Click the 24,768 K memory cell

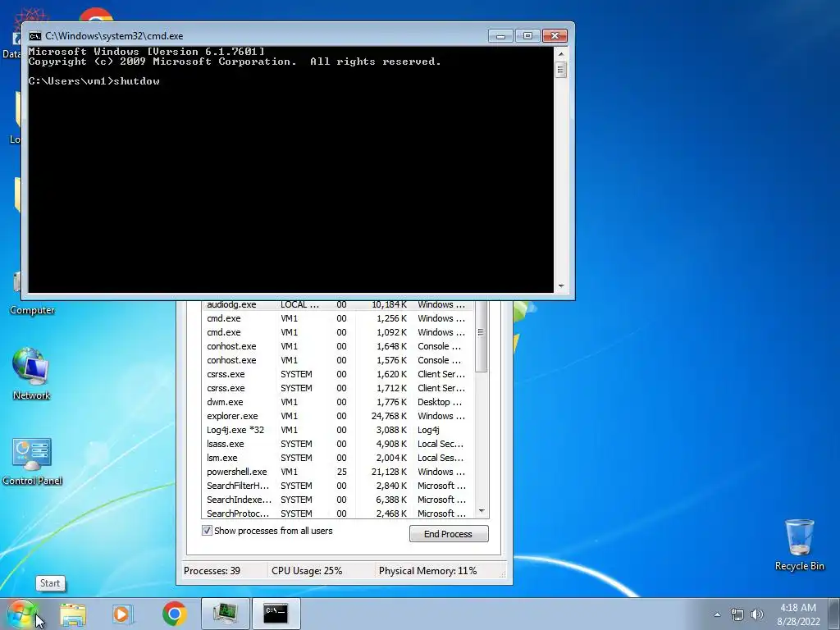390,416
